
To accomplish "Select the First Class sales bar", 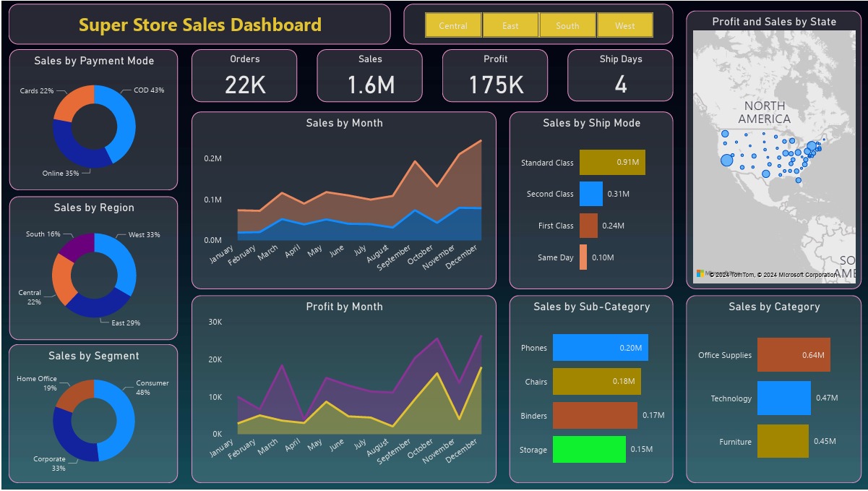I will [x=588, y=226].
